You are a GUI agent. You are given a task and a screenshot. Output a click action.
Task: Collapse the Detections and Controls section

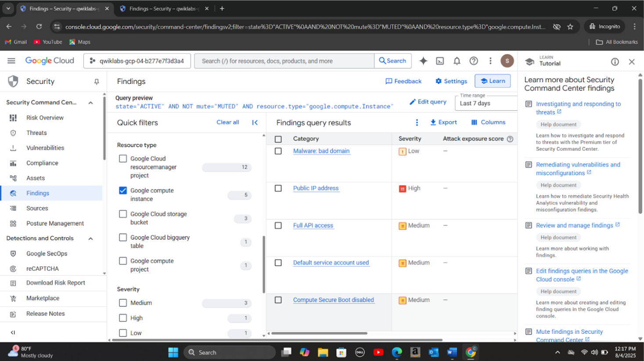pyautogui.click(x=91, y=238)
